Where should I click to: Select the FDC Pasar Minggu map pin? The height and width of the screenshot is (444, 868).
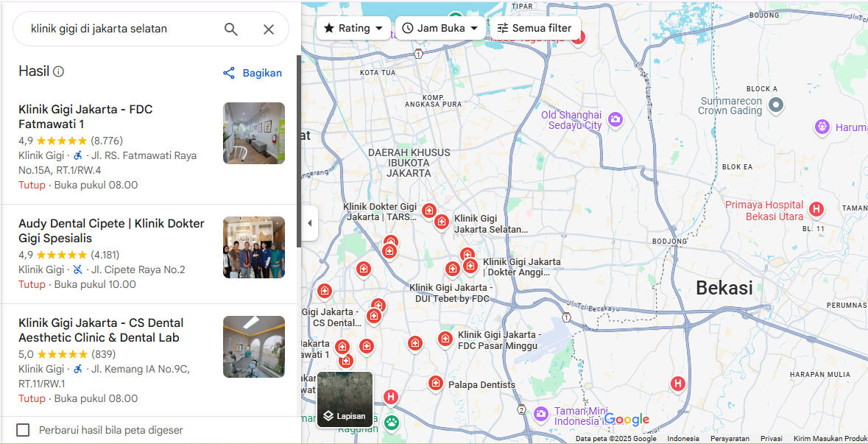point(445,339)
